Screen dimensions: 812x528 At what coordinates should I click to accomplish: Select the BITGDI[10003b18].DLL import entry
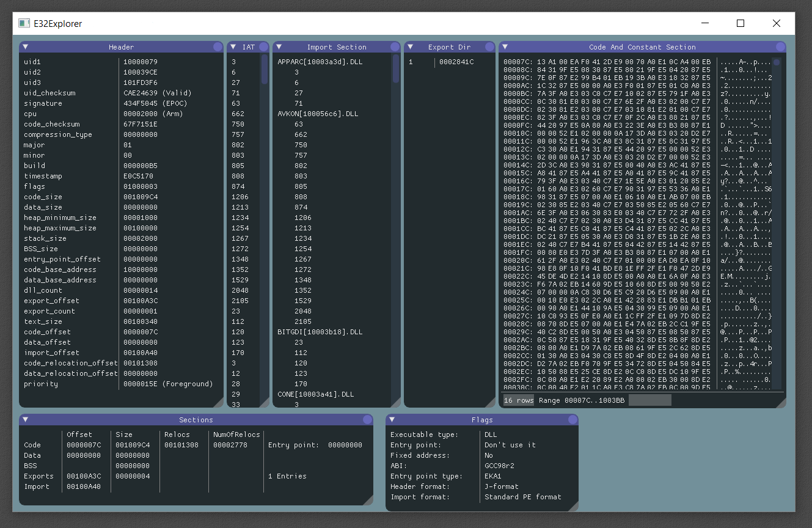pyautogui.click(x=320, y=332)
